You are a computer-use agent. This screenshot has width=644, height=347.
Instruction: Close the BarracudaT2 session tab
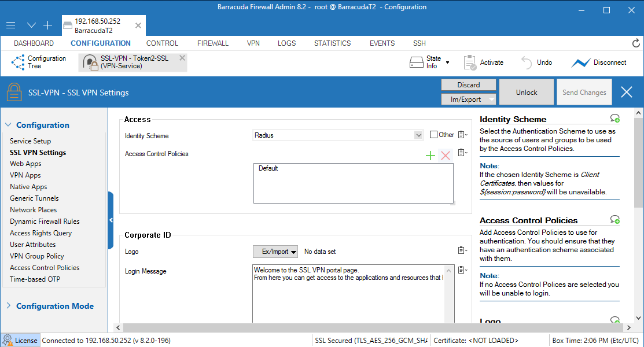point(138,25)
